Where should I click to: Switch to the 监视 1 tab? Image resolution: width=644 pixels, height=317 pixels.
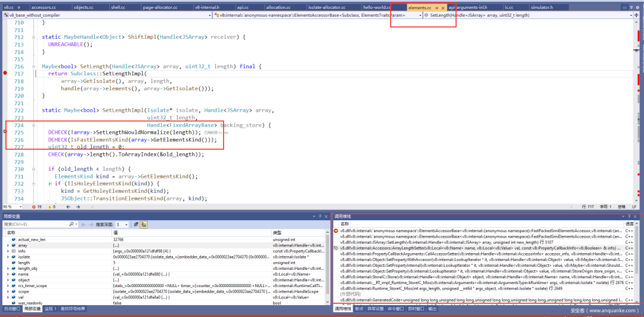[51, 309]
